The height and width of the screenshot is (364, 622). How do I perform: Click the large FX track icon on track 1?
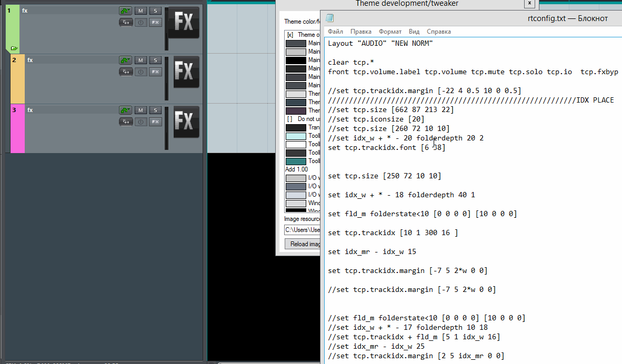pyautogui.click(x=184, y=22)
